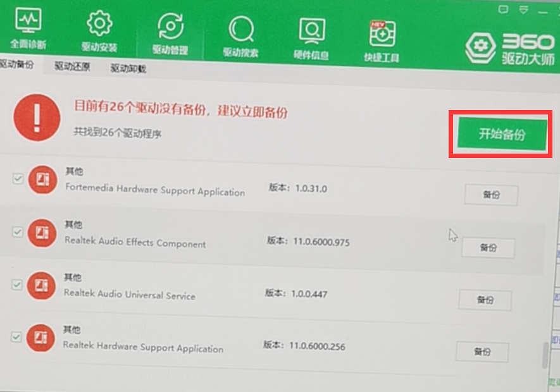Uncheck Realtek Audio Universal Service checkbox

tap(17, 285)
